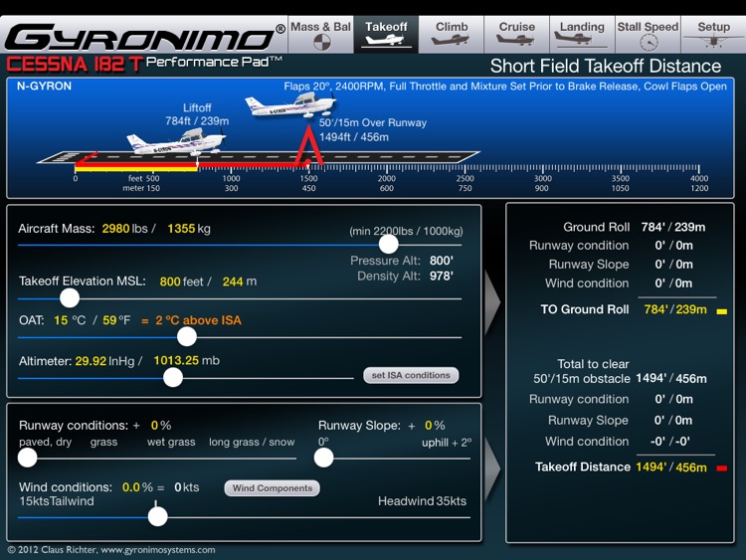Viewport: 746px width, 560px height.
Task: Click the 'Headwind 35kts' label
Action: pos(422,501)
